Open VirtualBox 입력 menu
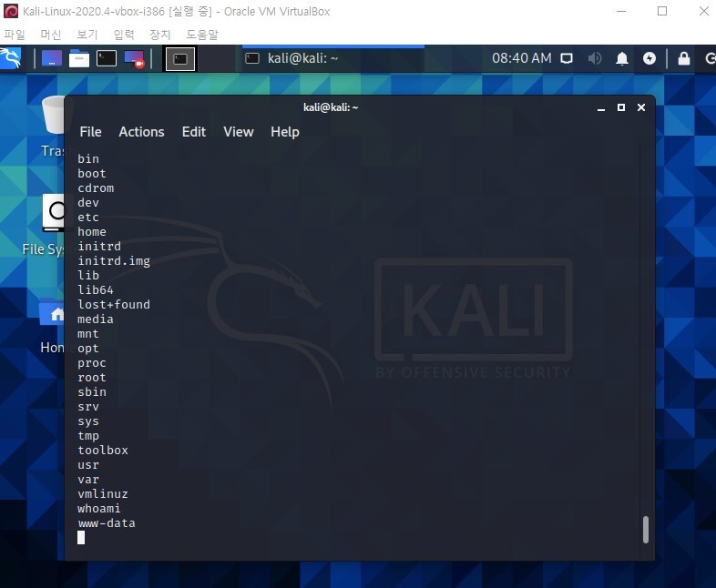 pos(124,35)
